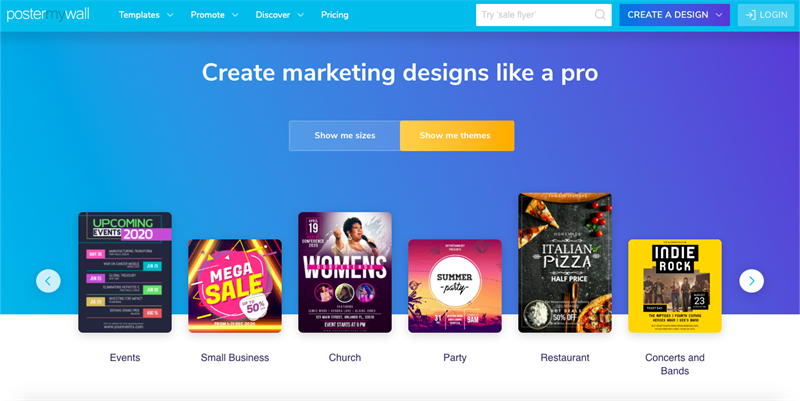Go to next carousel slide arrow

pos(752,281)
